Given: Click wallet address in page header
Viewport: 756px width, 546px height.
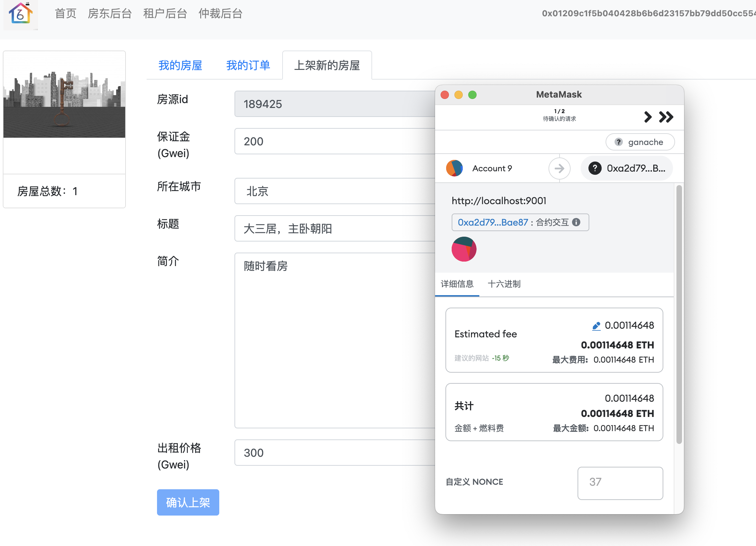Looking at the screenshot, I should tap(649, 13).
